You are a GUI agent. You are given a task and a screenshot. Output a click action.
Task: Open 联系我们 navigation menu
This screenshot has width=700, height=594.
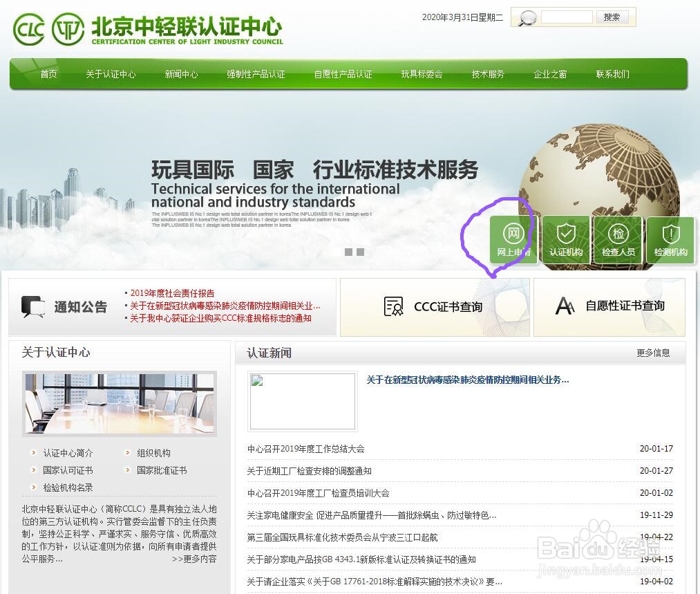[613, 74]
